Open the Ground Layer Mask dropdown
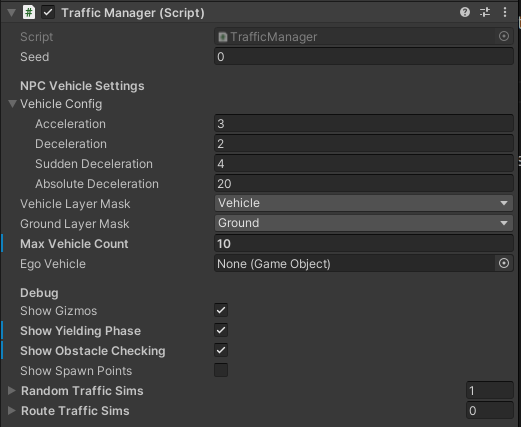This screenshot has height=427, width=521. click(x=364, y=223)
